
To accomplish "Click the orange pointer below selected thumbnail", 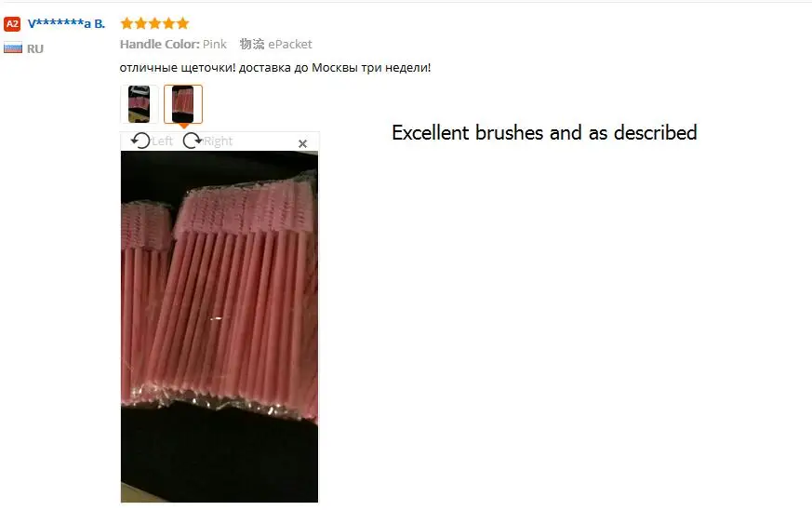I will point(183,126).
